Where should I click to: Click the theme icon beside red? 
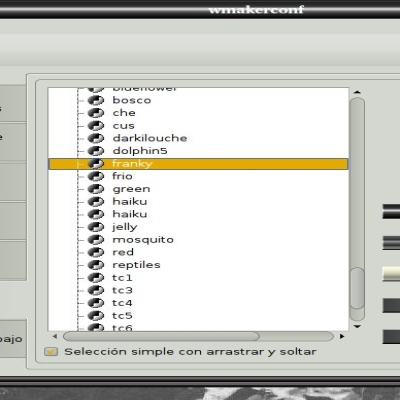point(96,252)
